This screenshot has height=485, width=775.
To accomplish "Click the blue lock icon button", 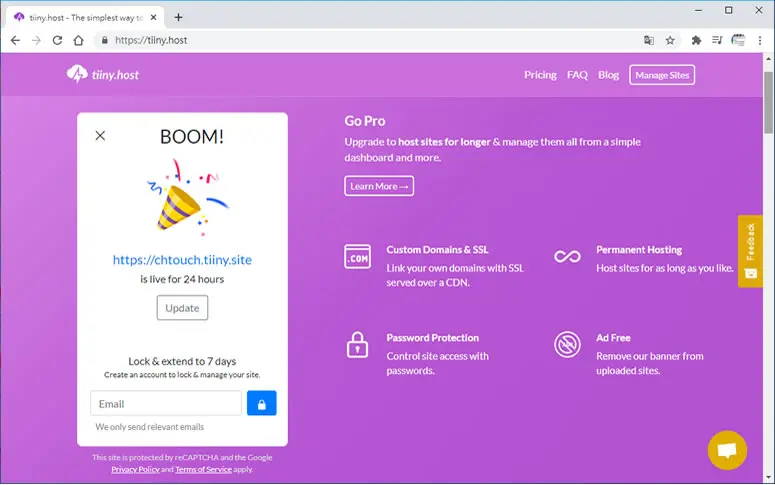I will tap(261, 403).
